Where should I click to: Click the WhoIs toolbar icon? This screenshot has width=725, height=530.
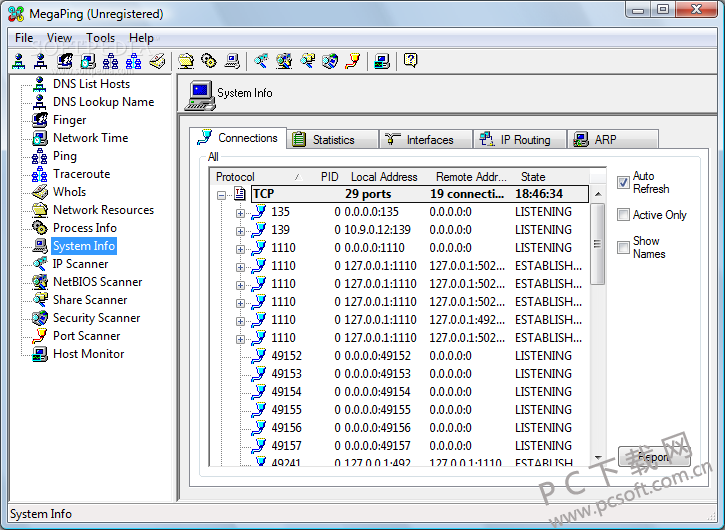pyautogui.click(x=157, y=61)
